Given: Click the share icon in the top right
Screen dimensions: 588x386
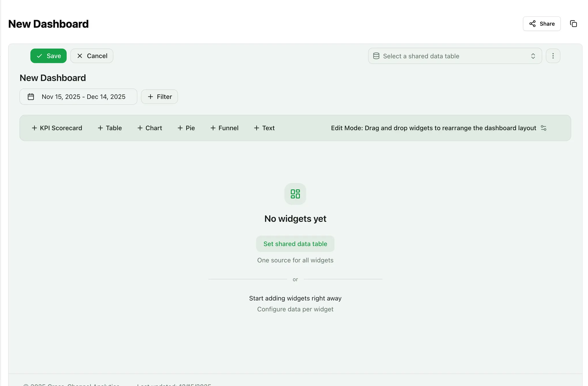Looking at the screenshot, I should pyautogui.click(x=533, y=24).
